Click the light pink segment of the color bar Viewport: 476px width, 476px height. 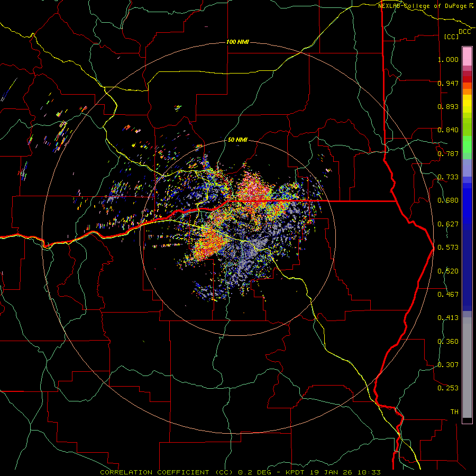(467, 57)
